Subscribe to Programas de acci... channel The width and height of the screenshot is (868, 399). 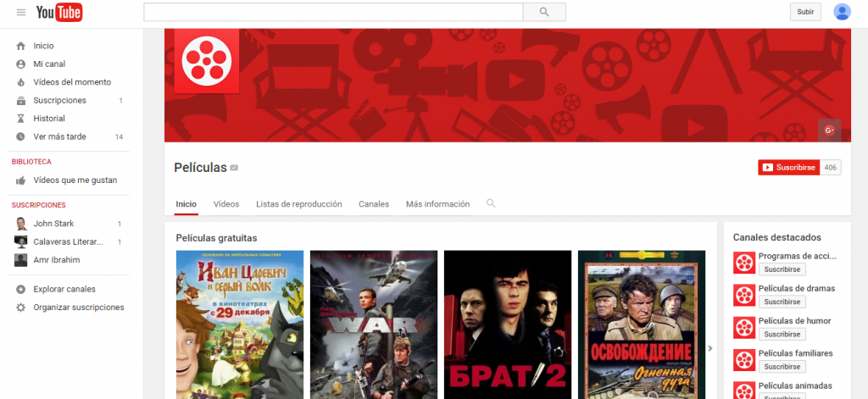click(x=782, y=269)
